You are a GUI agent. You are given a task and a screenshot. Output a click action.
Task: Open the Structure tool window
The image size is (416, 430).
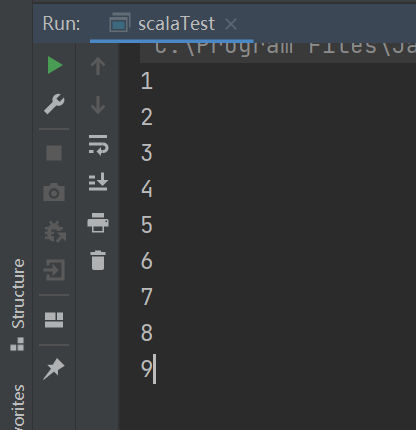pos(17,304)
